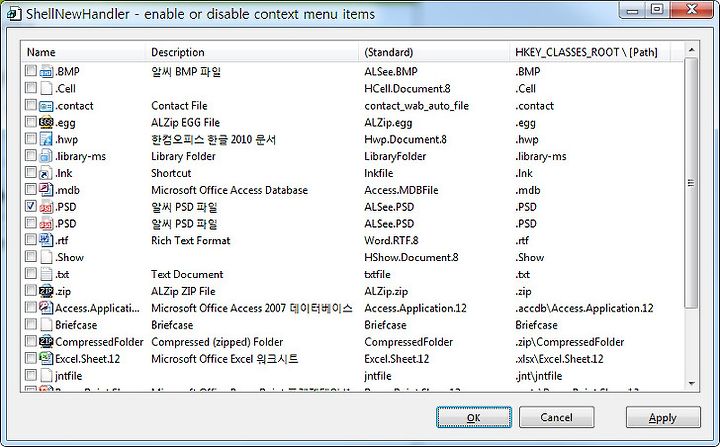Click the Excel.Sheet.12 spreadsheet icon
Image resolution: width=720 pixels, height=447 pixels.
[46, 358]
